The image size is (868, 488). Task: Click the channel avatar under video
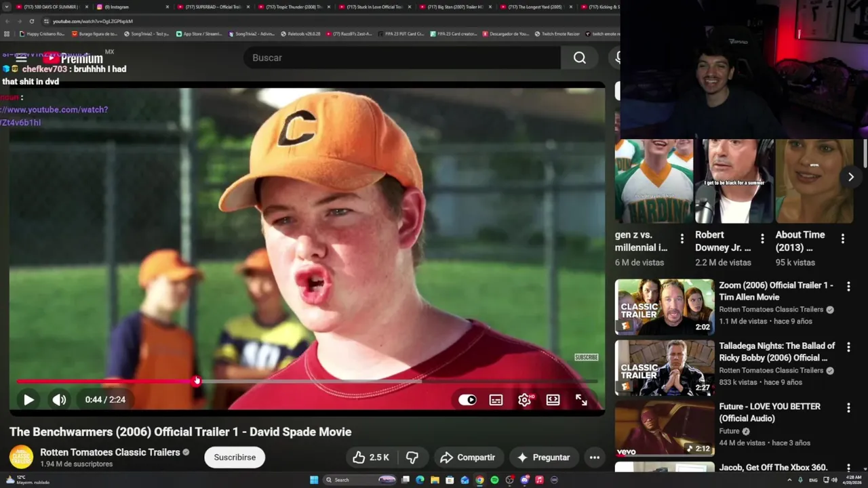(21, 457)
